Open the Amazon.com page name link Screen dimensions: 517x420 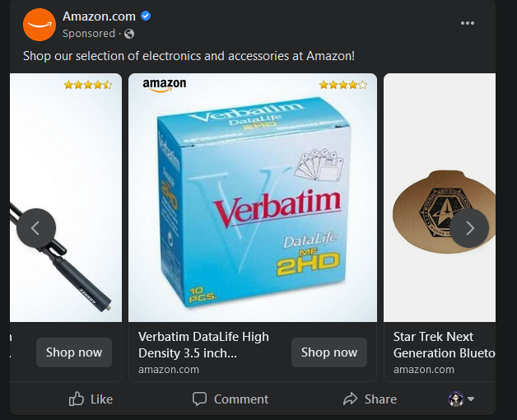[x=99, y=16]
